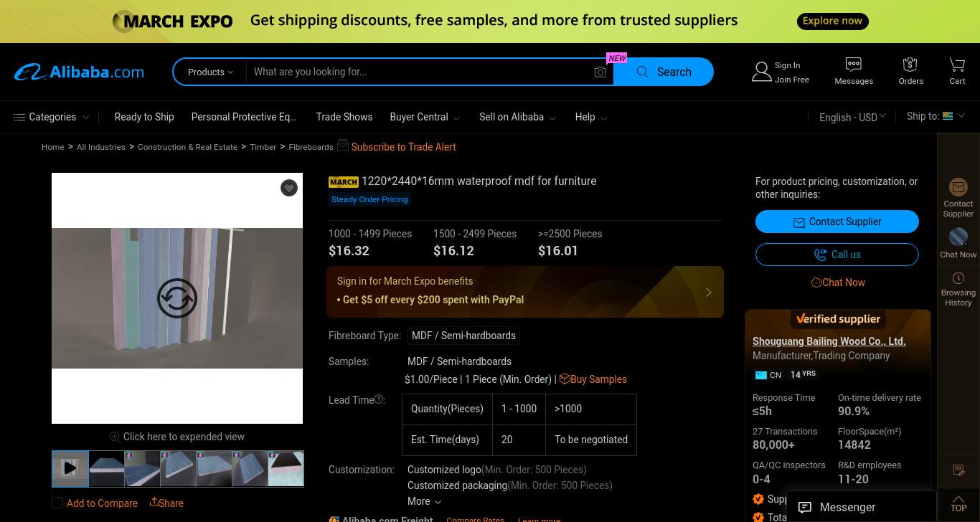Click the Lead Time help question icon

[379, 399]
